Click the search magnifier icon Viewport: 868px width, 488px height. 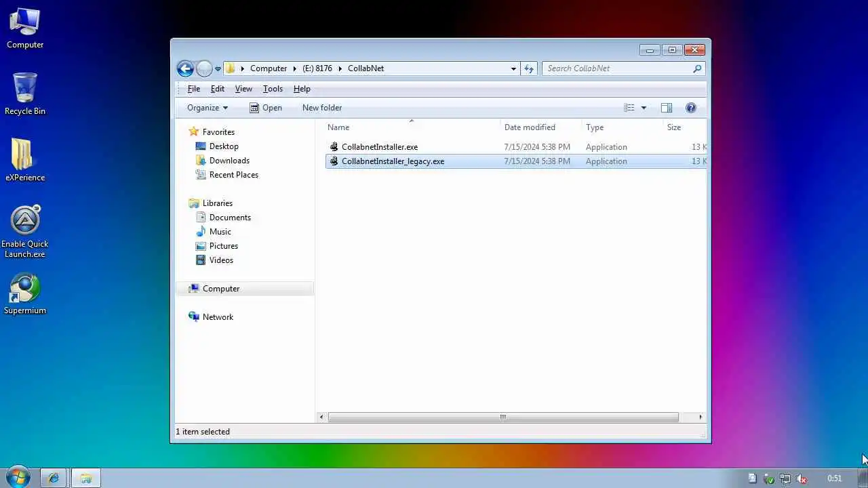pyautogui.click(x=697, y=68)
